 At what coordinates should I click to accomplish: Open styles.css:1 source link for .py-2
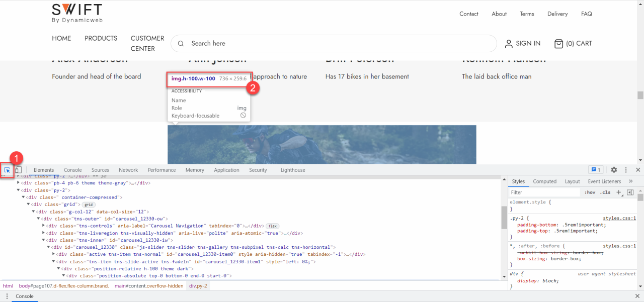pyautogui.click(x=619, y=218)
